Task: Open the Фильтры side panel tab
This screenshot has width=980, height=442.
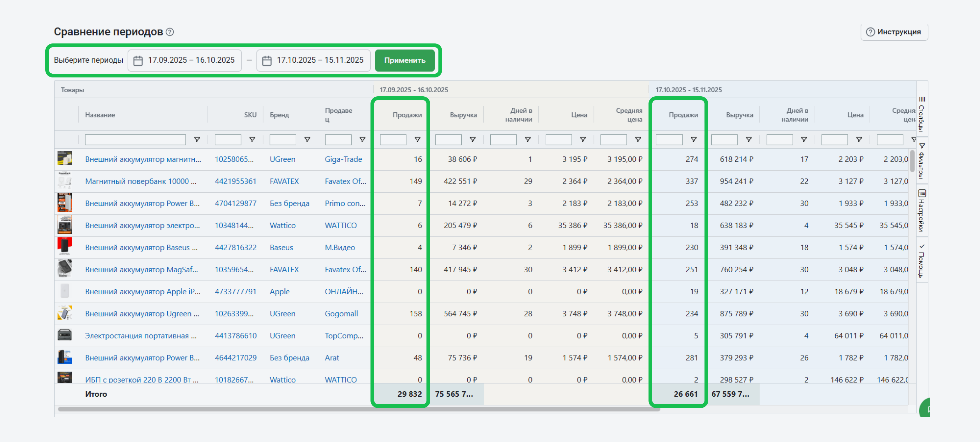Action: 922,161
